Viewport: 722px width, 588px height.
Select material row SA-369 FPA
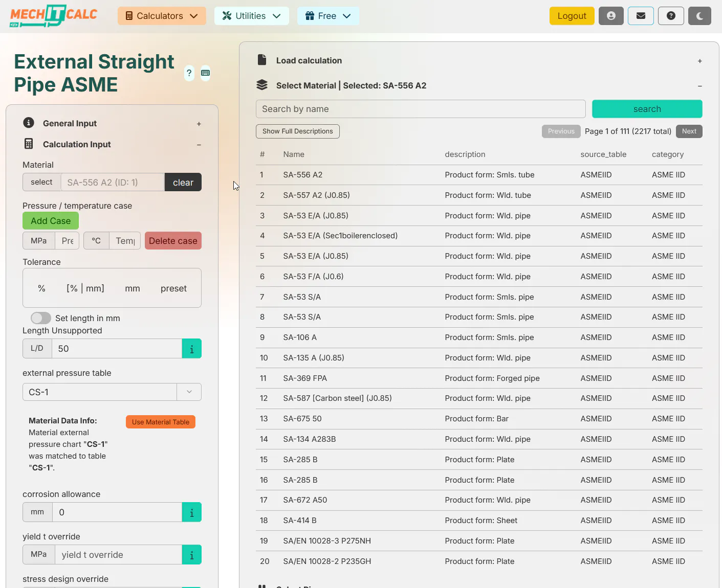click(x=479, y=378)
